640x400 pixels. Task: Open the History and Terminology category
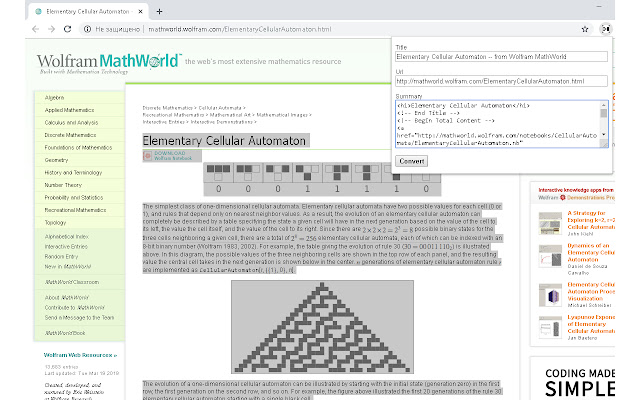[73, 172]
